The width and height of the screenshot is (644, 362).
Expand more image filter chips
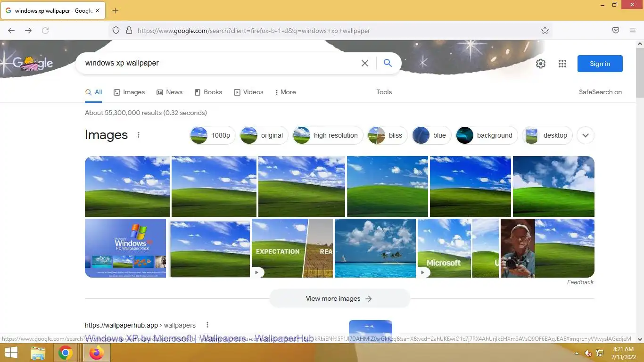[586, 135]
